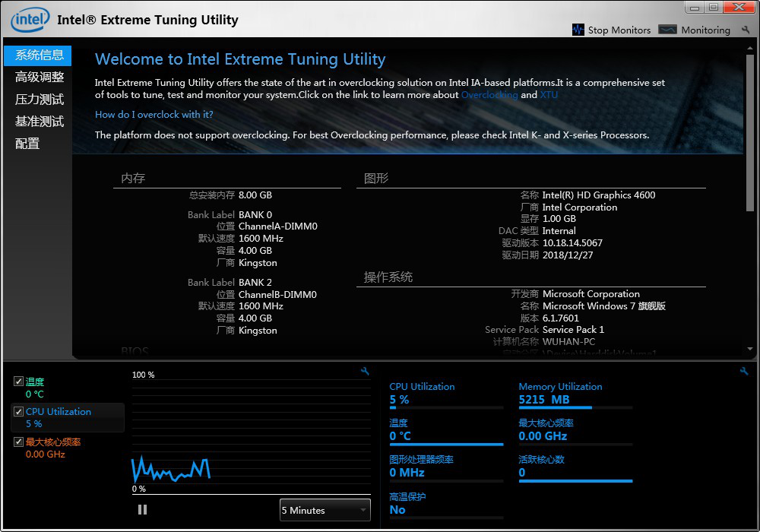
Task: Click the 6.1.7601 version value
Action: point(560,318)
